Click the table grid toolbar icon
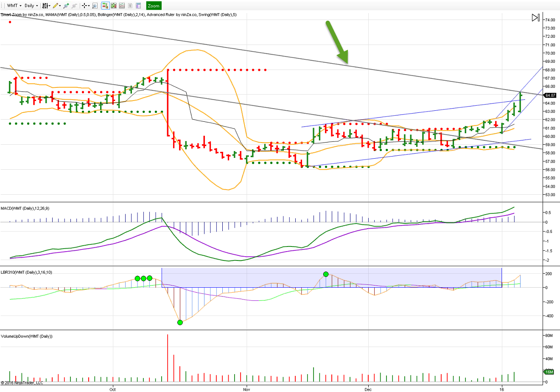560x392 pixels. [x=138, y=6]
